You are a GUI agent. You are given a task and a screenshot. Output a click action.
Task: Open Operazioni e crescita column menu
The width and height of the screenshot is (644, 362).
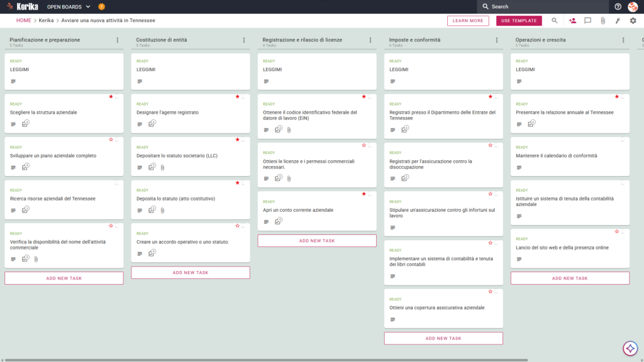[x=623, y=40]
